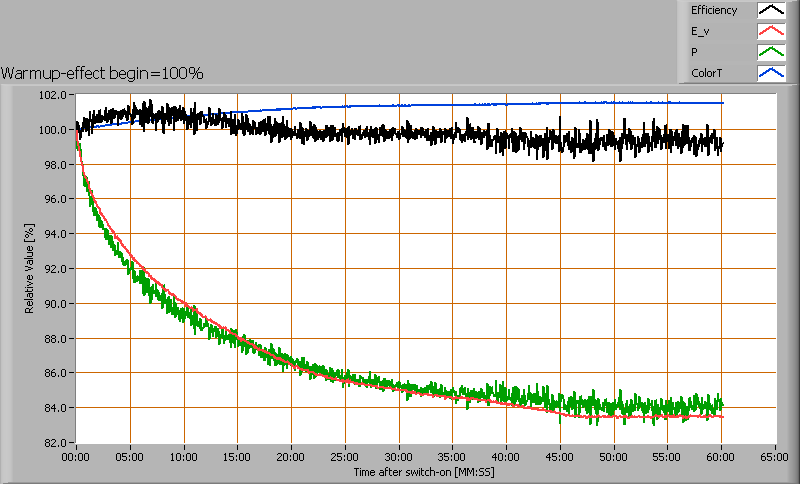Click the 45:00 marker on the time axis
Viewport: 800px width, 484px height.
[560, 455]
